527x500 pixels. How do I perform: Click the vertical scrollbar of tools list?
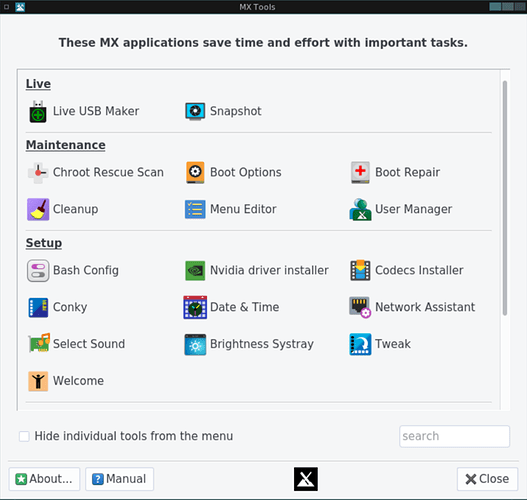pos(504,198)
